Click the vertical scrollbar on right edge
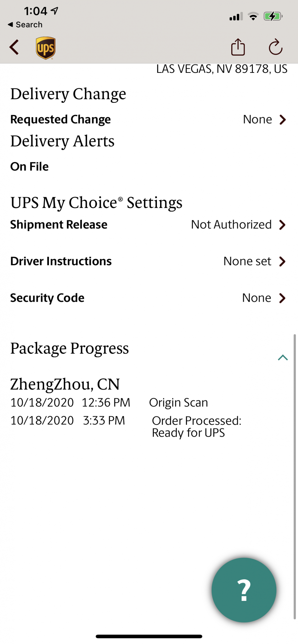The width and height of the screenshot is (298, 644). 294,477
